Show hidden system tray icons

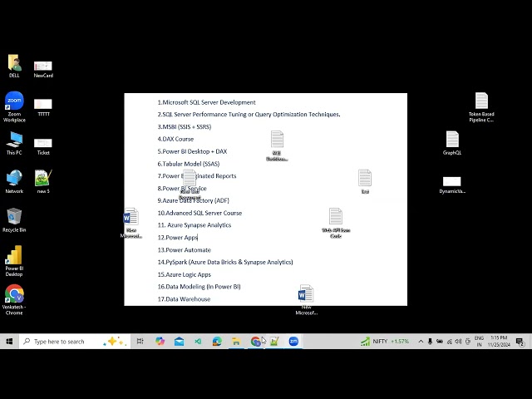coord(421,342)
